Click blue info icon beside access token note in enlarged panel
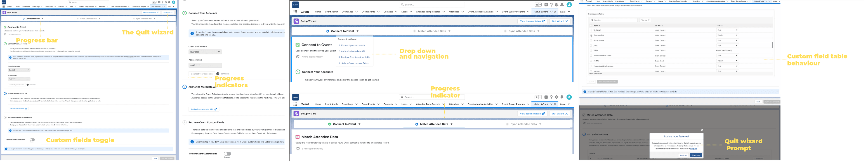 tap(192, 33)
